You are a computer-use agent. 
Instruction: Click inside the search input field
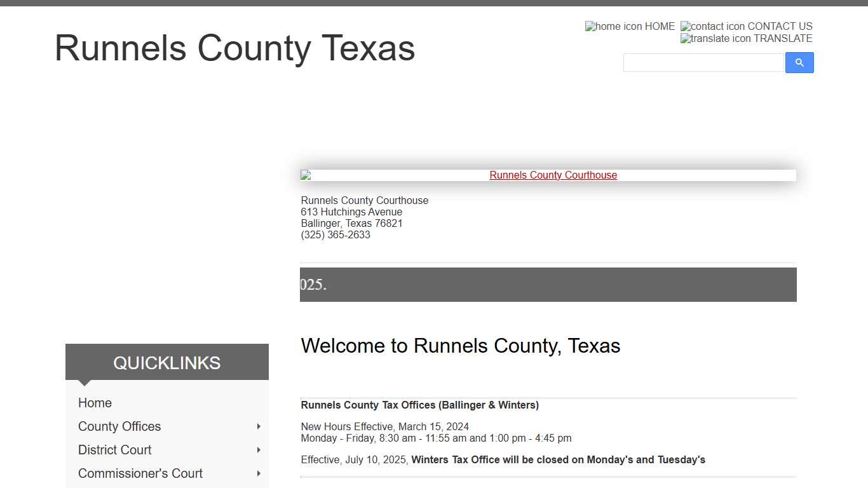point(703,62)
